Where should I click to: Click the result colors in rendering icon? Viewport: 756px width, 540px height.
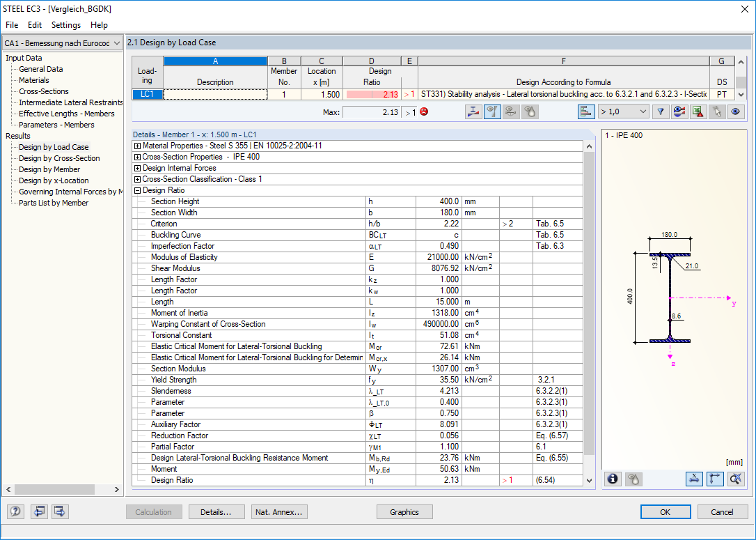click(679, 112)
